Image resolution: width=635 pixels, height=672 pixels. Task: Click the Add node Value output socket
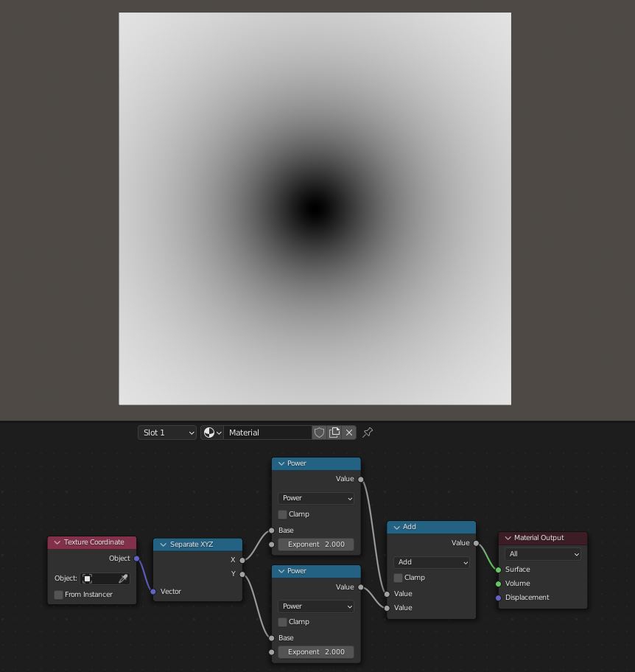(x=476, y=543)
